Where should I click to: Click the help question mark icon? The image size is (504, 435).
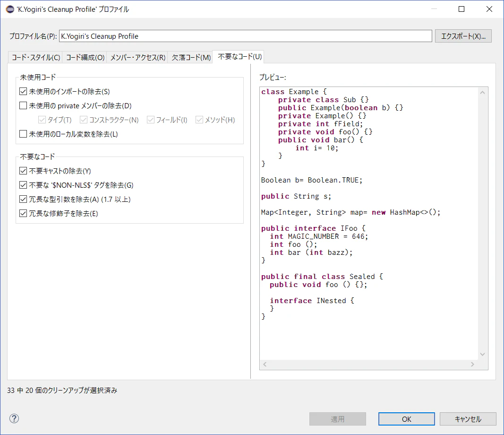(14, 418)
